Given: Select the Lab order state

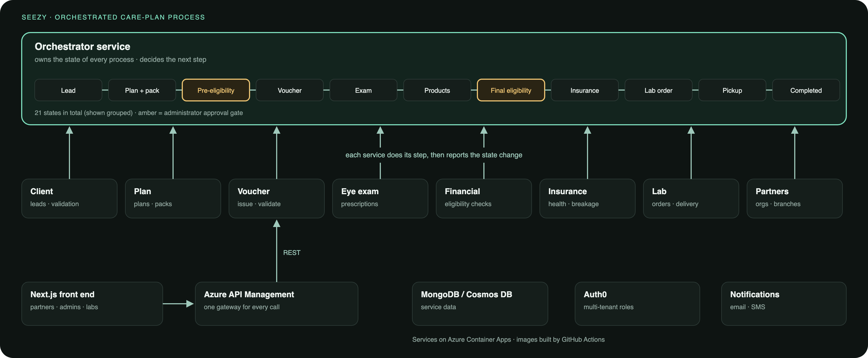Looking at the screenshot, I should click(658, 90).
